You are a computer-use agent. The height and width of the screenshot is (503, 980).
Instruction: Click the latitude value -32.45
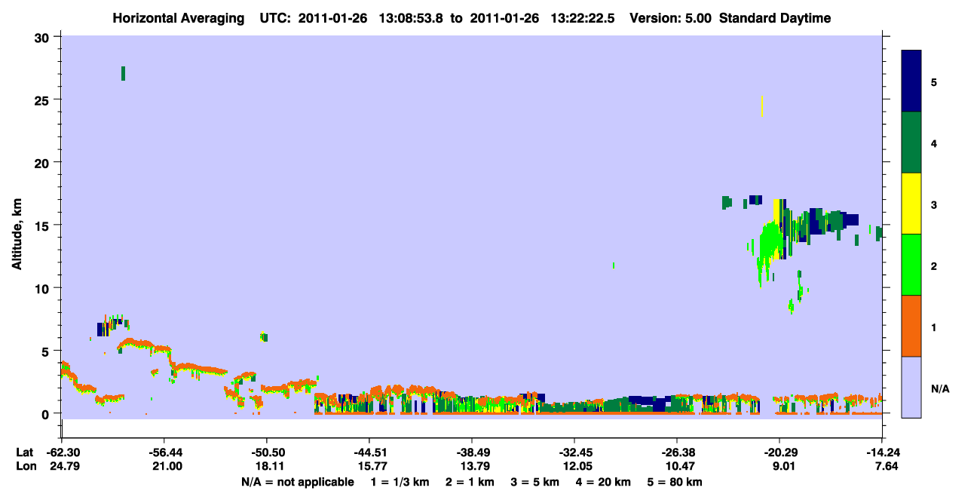tap(574, 452)
